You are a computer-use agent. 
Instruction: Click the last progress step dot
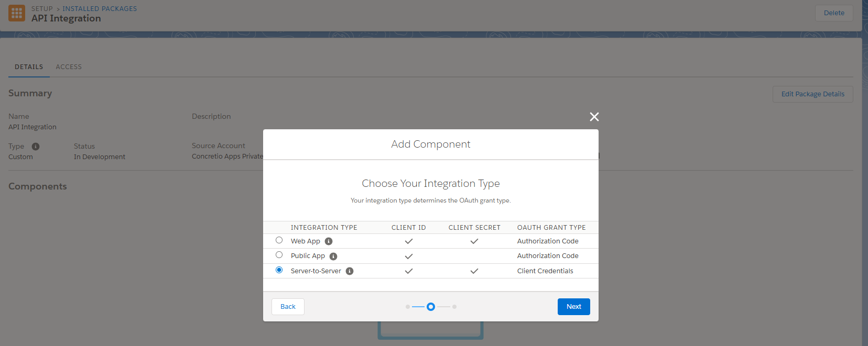point(454,307)
